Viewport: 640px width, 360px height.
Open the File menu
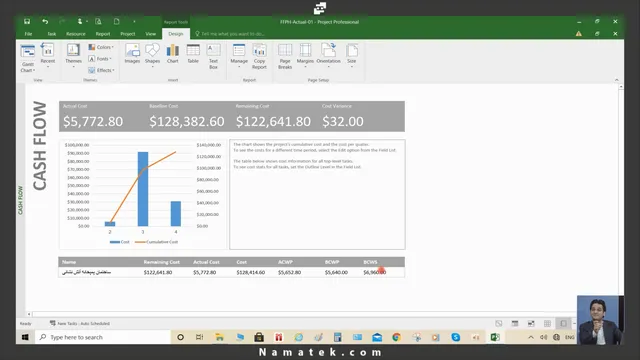point(29,34)
